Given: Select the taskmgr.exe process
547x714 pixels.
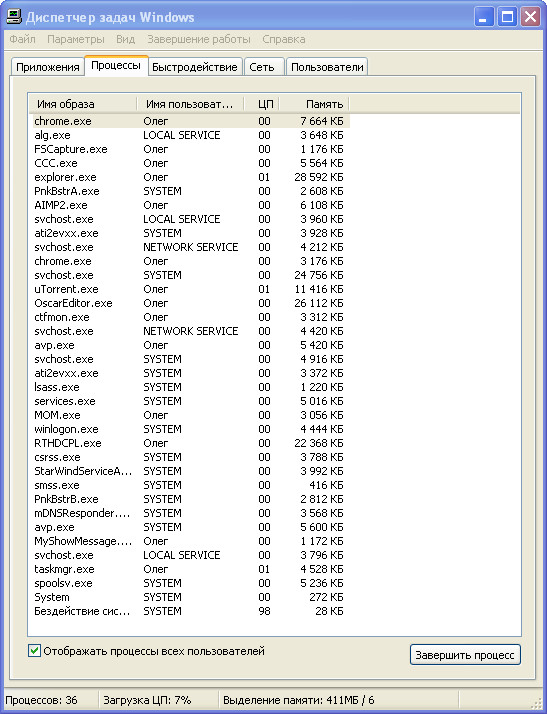Looking at the screenshot, I should [189, 569].
